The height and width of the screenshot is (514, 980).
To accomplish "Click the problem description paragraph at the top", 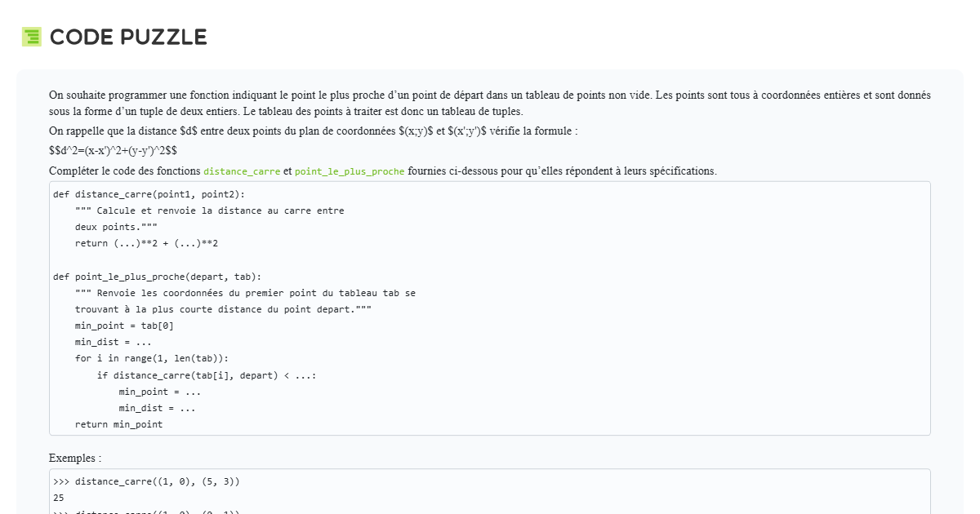I will click(489, 102).
